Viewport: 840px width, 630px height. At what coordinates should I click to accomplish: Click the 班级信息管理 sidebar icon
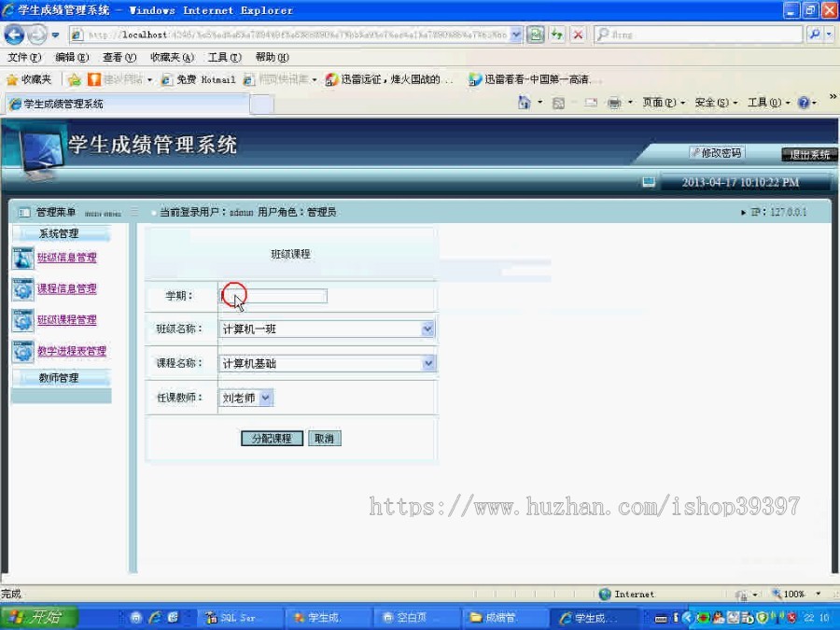pos(23,259)
